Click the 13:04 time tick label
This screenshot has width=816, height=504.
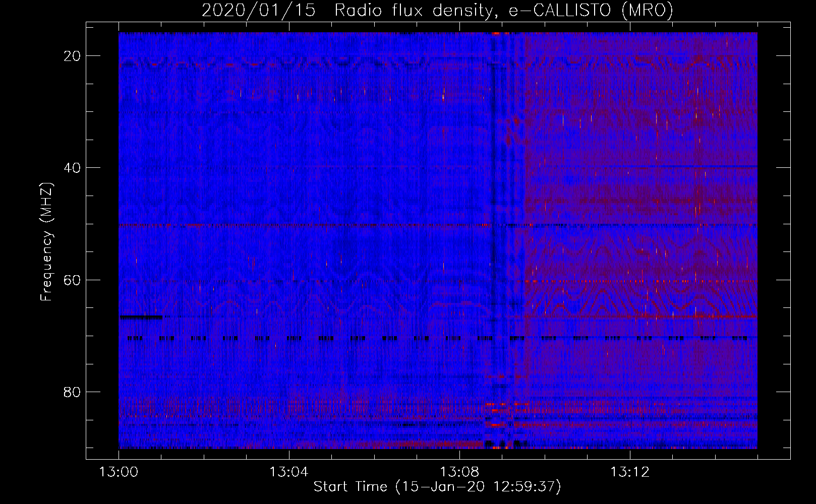[288, 472]
